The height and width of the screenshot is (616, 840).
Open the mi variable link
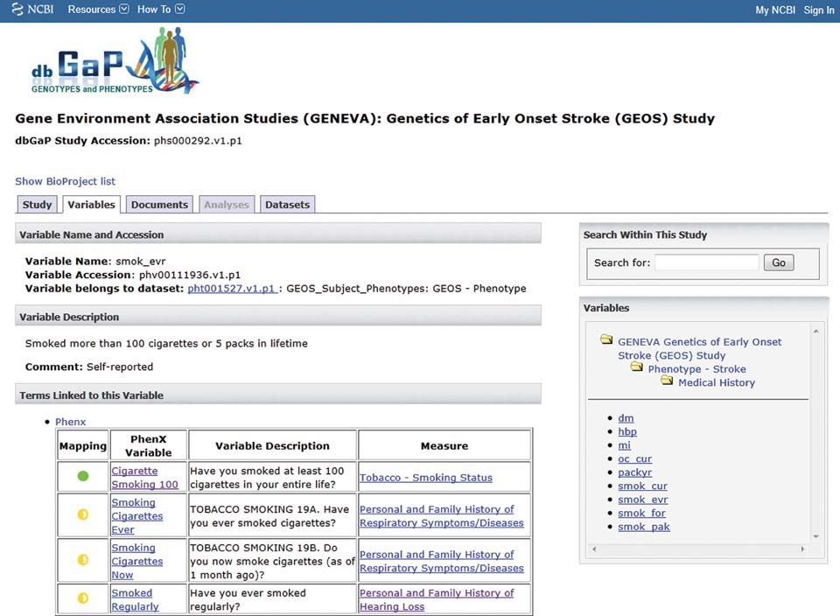(x=624, y=445)
